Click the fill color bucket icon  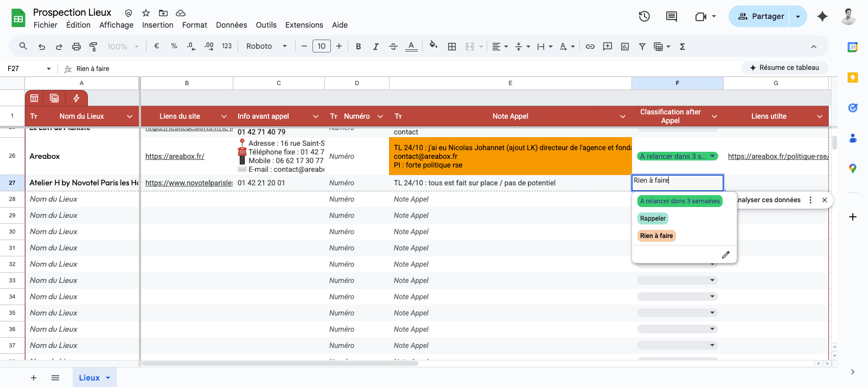click(433, 46)
